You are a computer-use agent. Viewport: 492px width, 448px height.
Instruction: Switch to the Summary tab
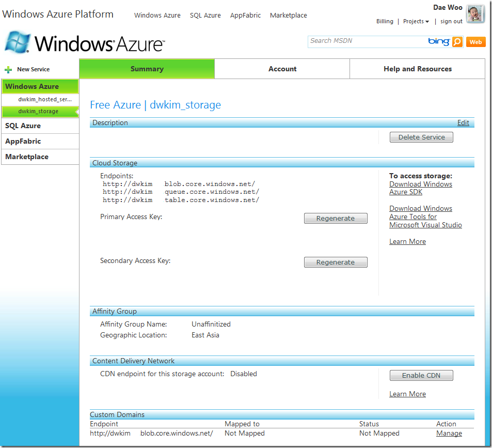pyautogui.click(x=147, y=69)
